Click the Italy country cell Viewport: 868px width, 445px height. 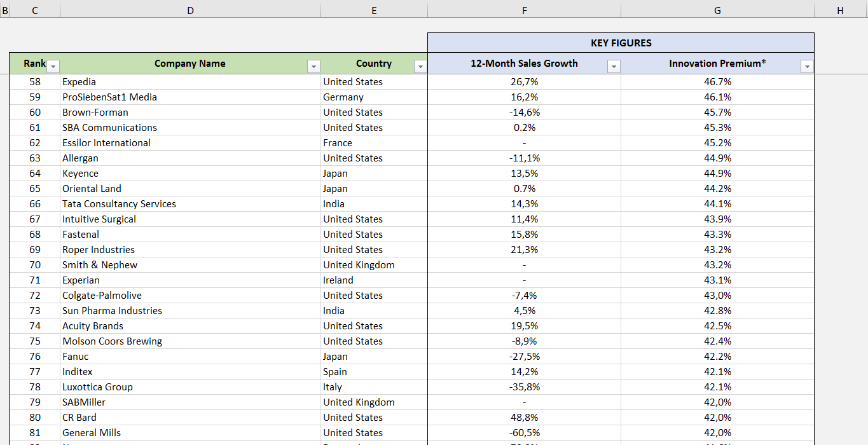[374, 387]
